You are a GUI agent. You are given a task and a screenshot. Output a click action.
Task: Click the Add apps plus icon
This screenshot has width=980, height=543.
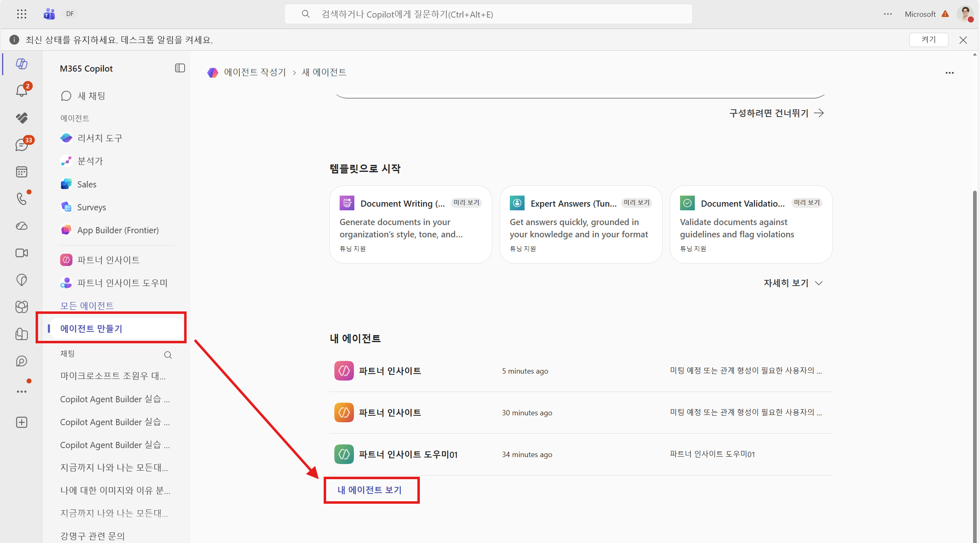pos(22,422)
